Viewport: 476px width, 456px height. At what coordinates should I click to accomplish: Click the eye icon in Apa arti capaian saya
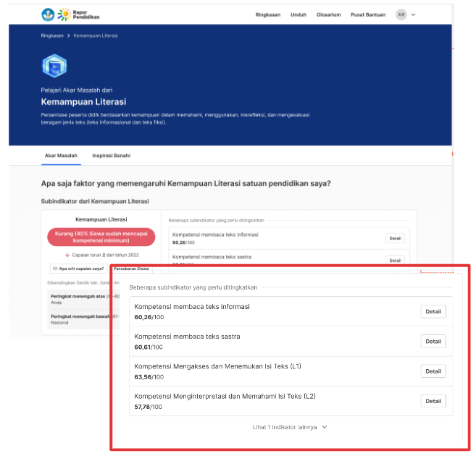tap(55, 269)
